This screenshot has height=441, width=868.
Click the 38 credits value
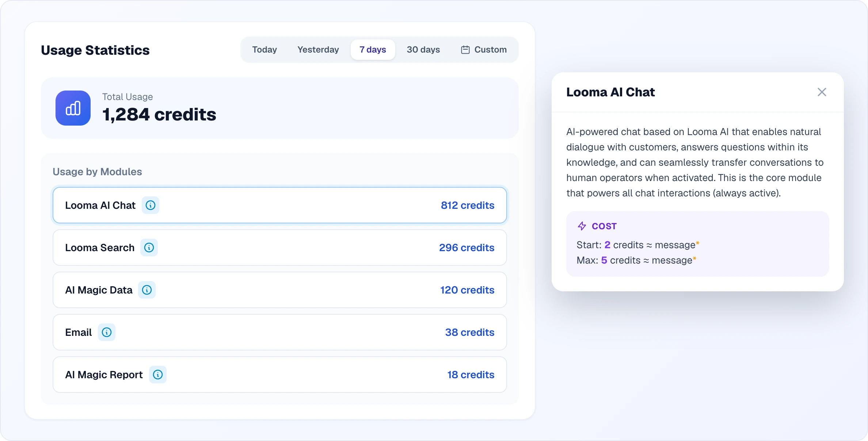click(x=470, y=332)
